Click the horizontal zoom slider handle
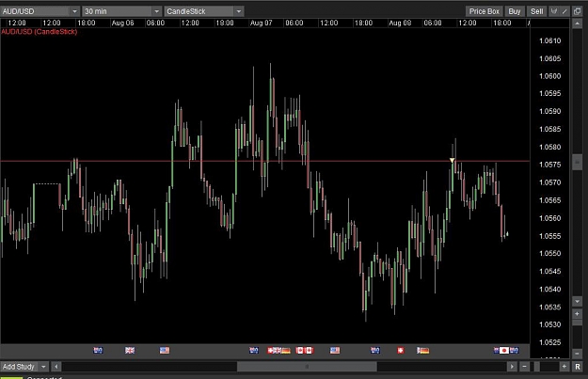Screen dimensions: 588x379 (536, 366)
